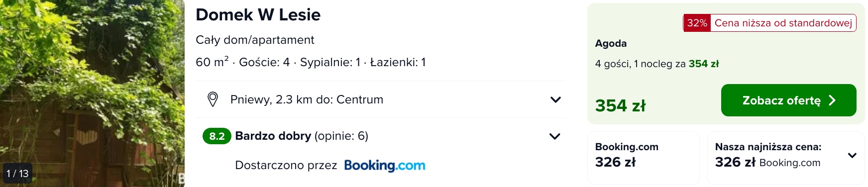Expand the Pniewy location details chevron

tap(555, 99)
